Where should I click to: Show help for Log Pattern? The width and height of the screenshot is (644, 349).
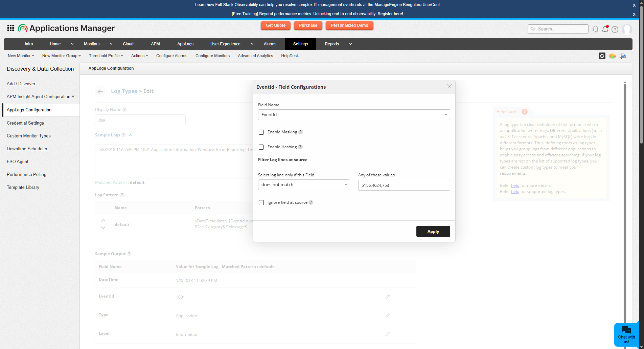pos(122,195)
